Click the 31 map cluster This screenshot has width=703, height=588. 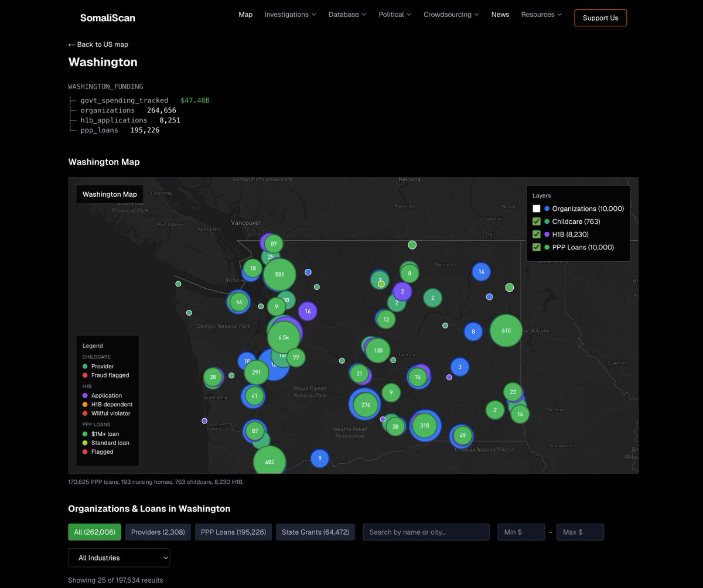(x=359, y=374)
